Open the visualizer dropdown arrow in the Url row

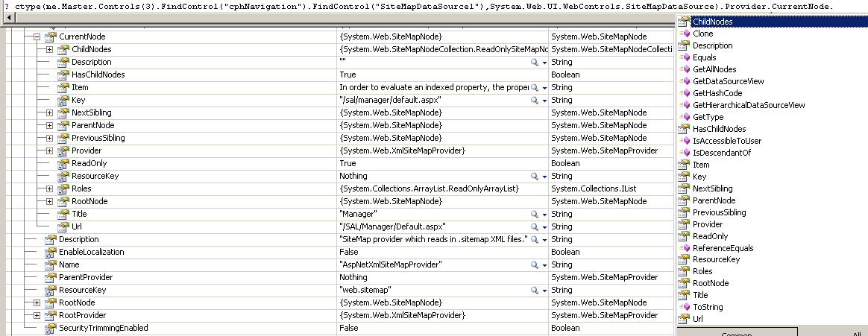544,226
